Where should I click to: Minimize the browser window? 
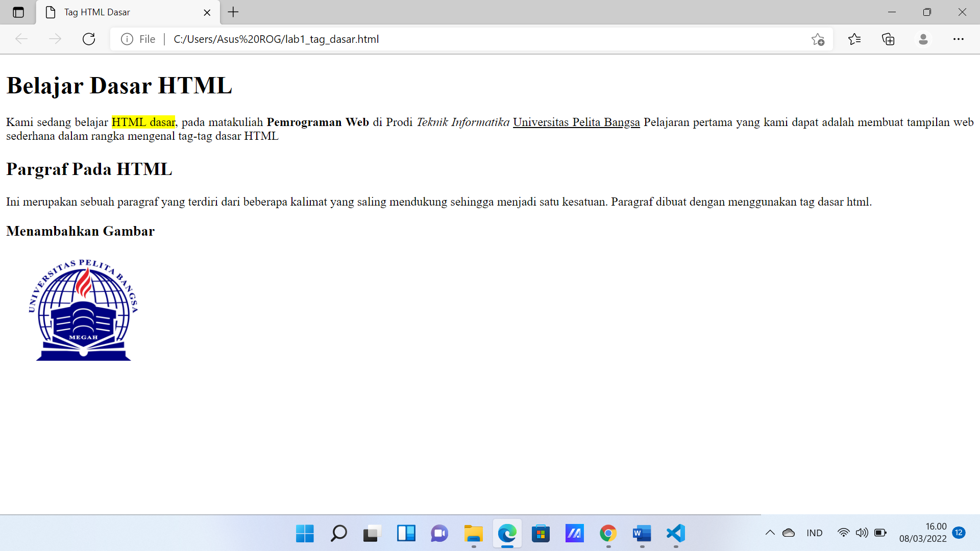click(x=892, y=12)
